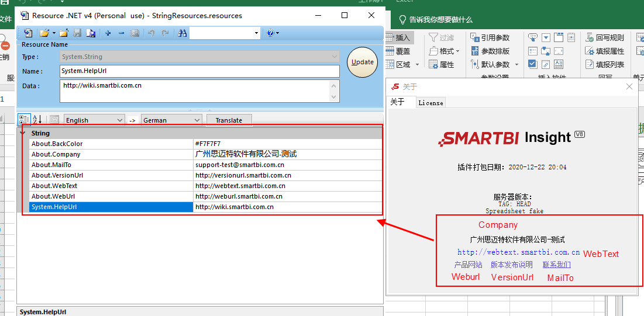Insert the tab control icon in ribbon
This screenshot has width=644, height=316.
559,38
